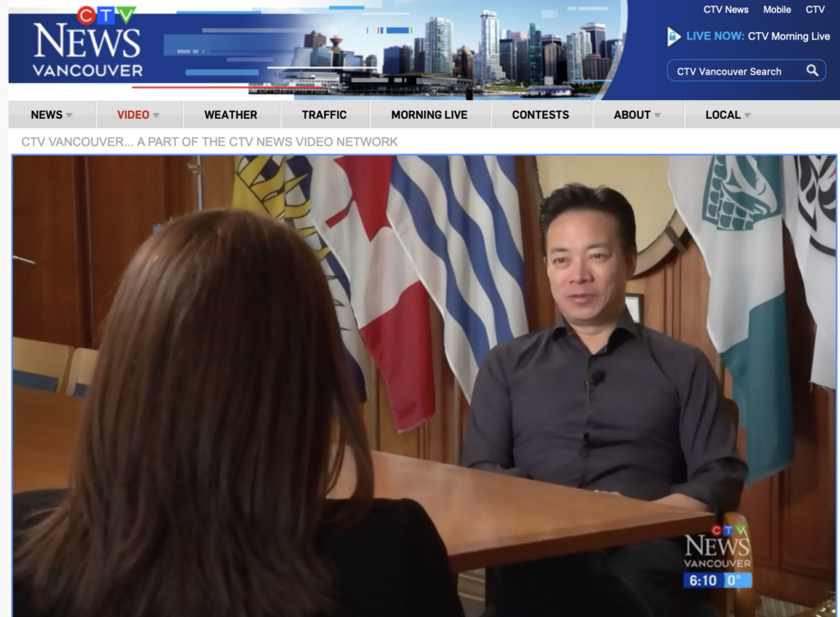Open the About menu item
This screenshot has width=840, height=617.
[632, 115]
